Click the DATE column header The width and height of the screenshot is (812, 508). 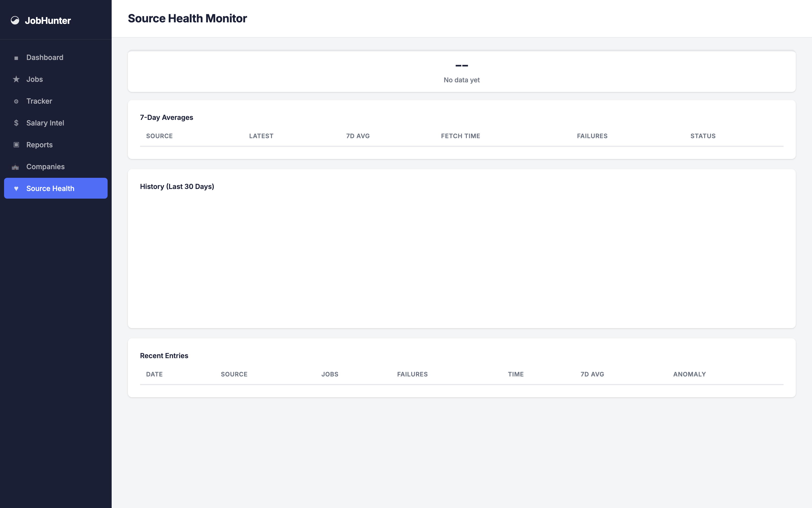(154, 374)
